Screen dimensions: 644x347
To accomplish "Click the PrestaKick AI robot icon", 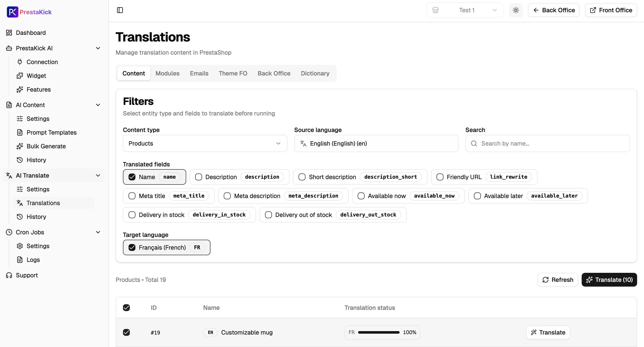I will click(9, 48).
